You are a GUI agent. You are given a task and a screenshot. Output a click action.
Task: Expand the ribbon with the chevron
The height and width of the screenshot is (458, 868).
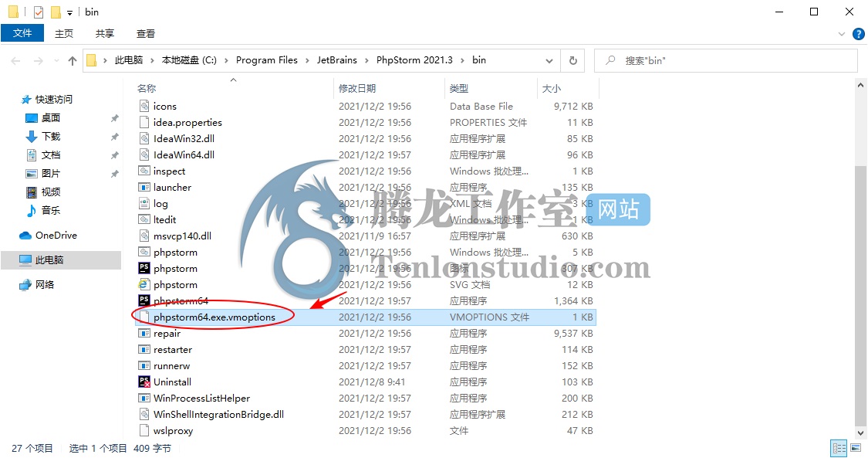tap(842, 34)
